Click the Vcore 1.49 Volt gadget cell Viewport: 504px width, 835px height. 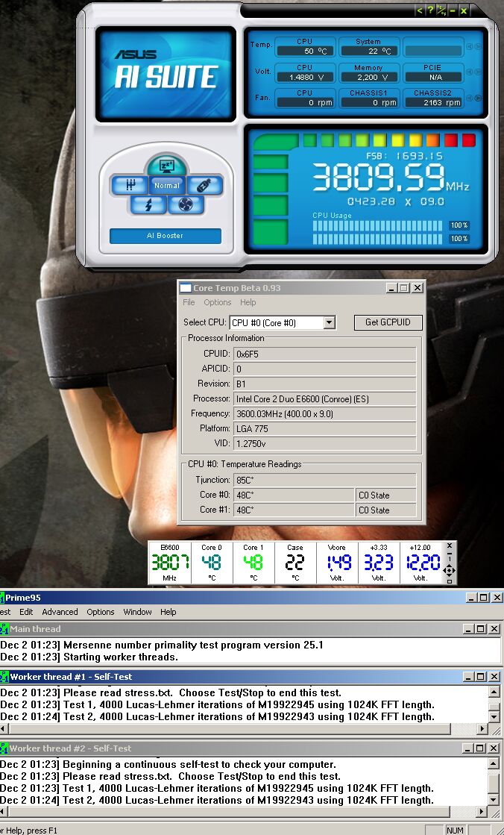click(x=337, y=563)
